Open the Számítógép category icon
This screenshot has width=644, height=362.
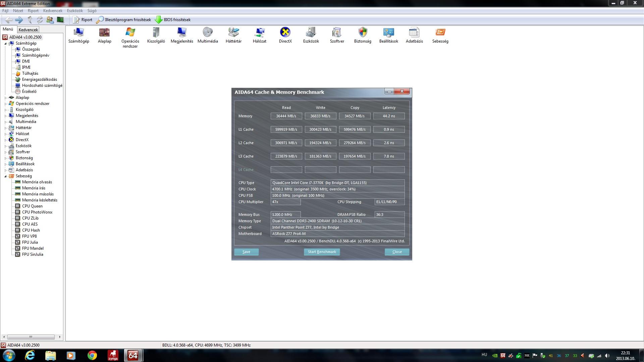point(79,35)
